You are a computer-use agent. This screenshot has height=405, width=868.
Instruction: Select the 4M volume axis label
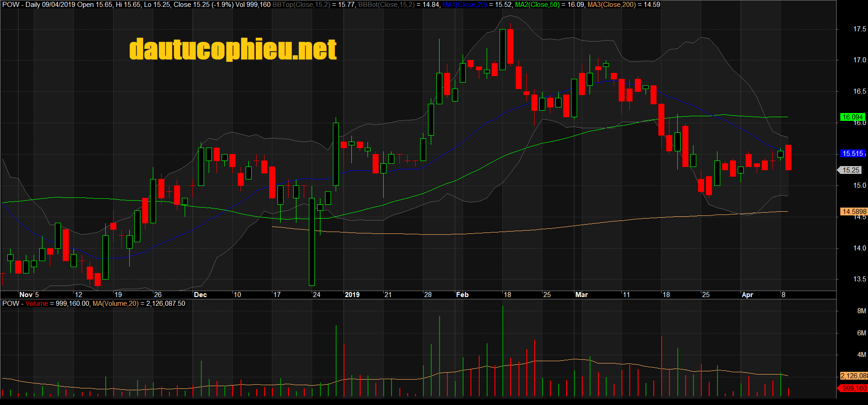[862, 355]
